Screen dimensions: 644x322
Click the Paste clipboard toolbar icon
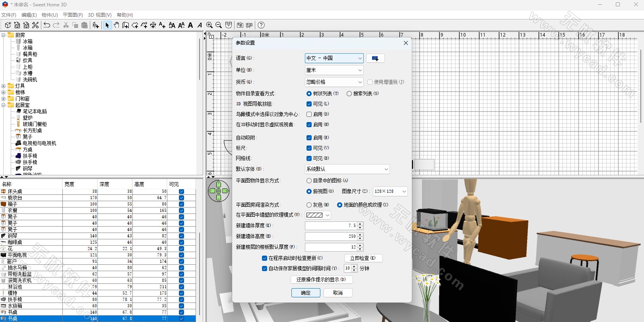point(84,25)
